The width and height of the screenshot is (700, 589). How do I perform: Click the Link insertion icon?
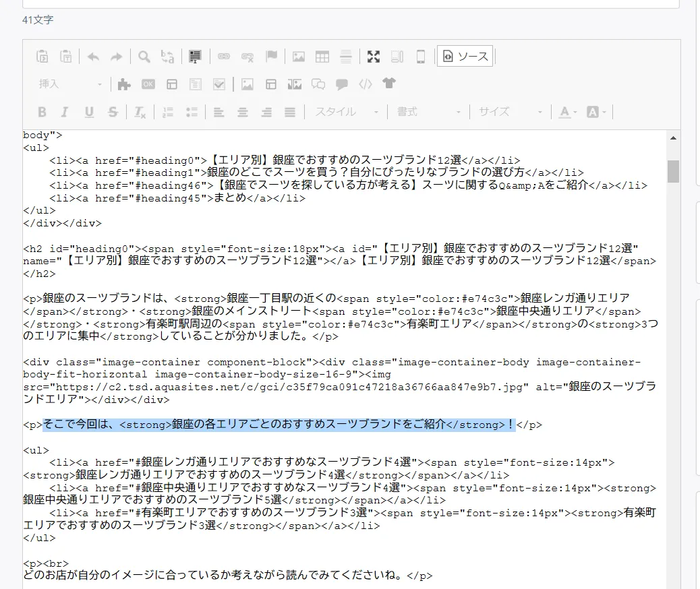coord(223,57)
